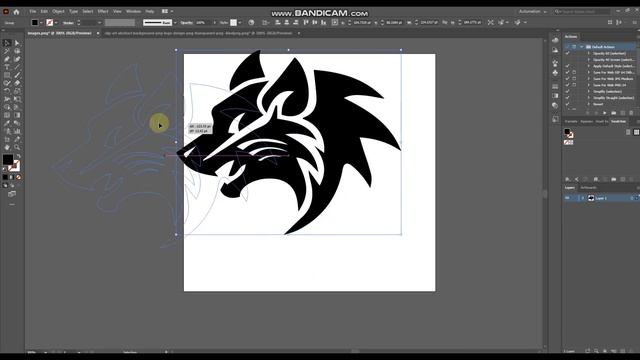Image resolution: width=640 pixels, height=360 pixels.
Task: Select the Layer 1 row thumbnail
Action: point(591,198)
